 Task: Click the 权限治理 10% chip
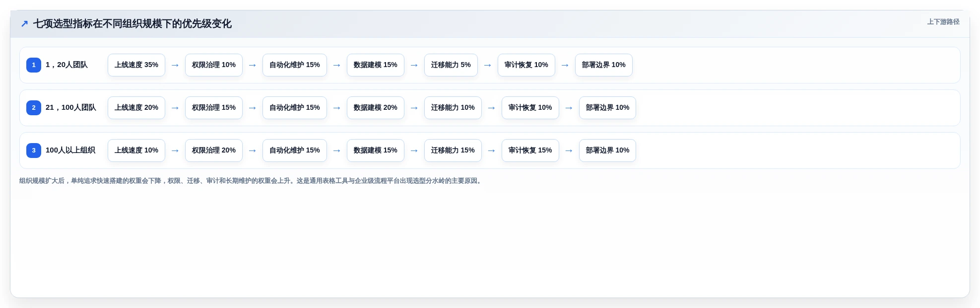click(214, 65)
